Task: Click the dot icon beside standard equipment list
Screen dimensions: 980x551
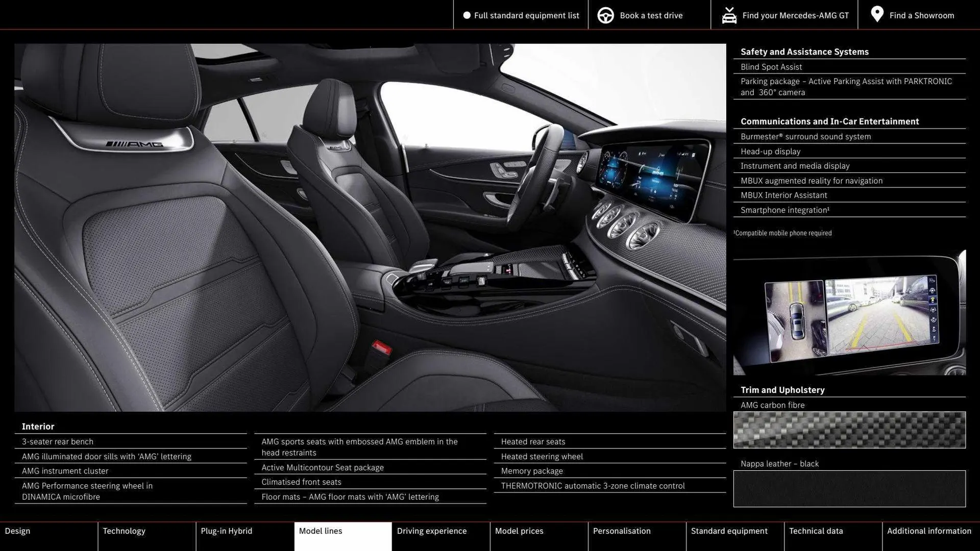Action: [466, 15]
